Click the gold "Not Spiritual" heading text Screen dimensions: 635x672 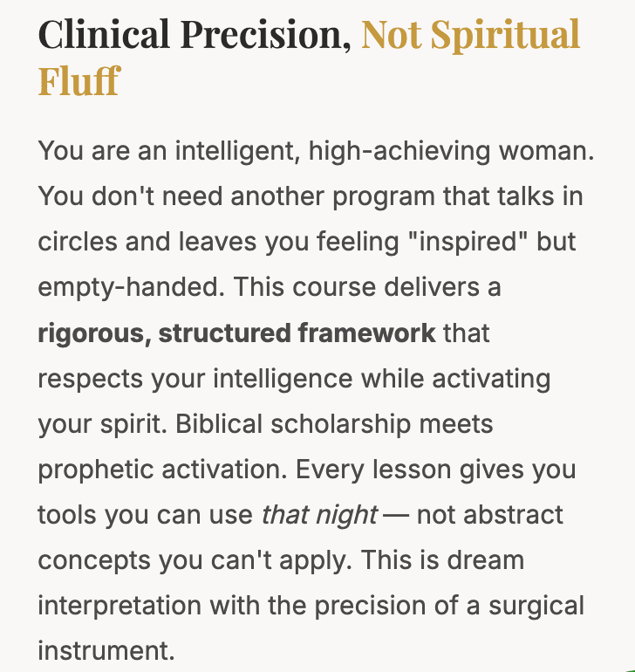(x=470, y=35)
